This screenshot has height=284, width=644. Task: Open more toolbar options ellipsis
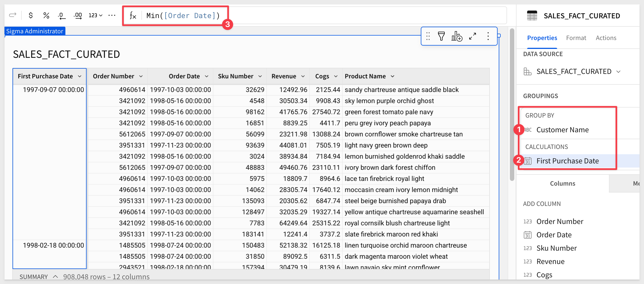pyautogui.click(x=112, y=15)
